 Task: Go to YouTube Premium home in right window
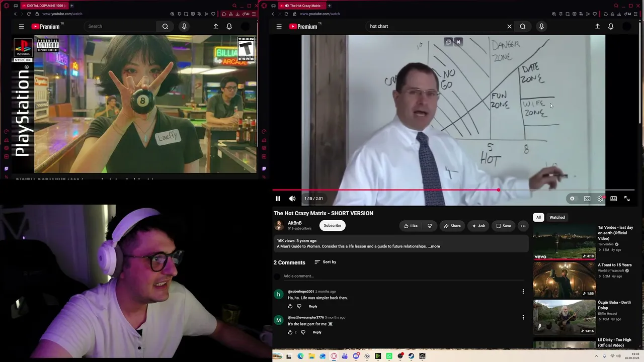point(302,26)
